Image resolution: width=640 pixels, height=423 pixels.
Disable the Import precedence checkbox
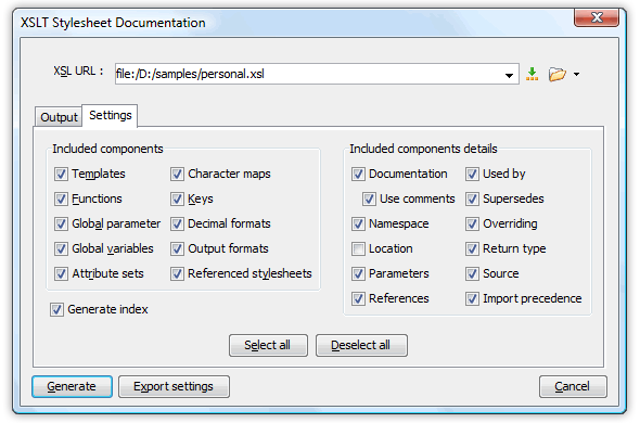(x=472, y=298)
